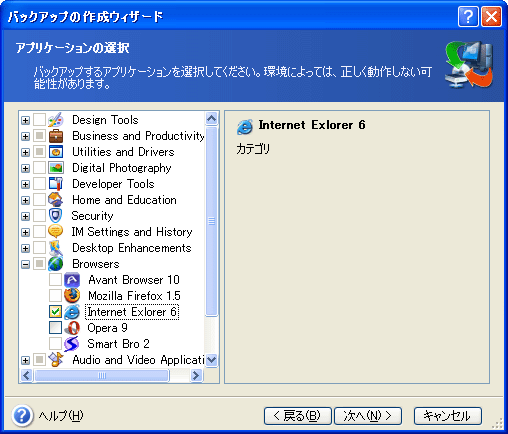Viewport: 508px width, 434px height.
Task: Click the Browsers globe icon
Action: 56,264
